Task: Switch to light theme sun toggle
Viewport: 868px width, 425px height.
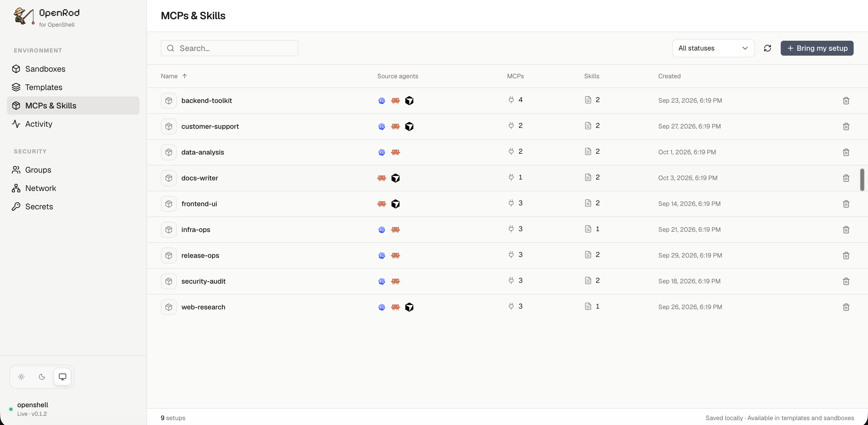Action: 21,377
